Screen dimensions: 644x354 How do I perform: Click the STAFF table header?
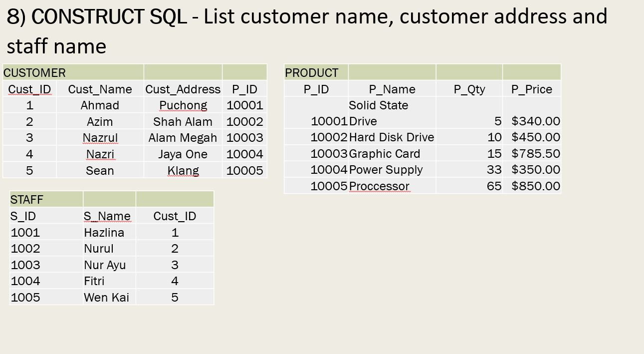click(x=26, y=199)
